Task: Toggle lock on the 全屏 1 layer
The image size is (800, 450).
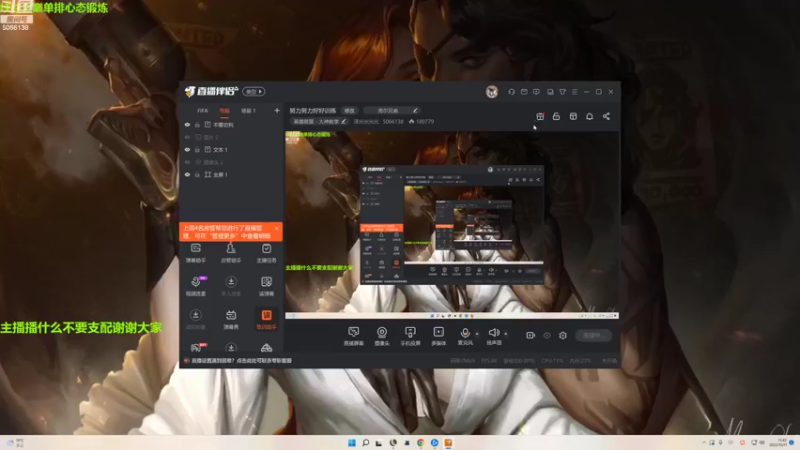Action: 197,174
